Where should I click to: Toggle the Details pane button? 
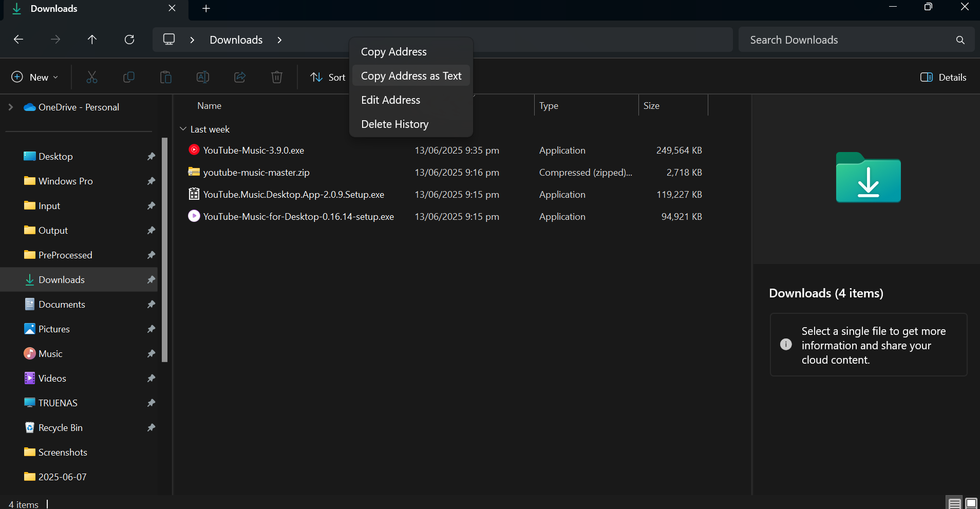944,77
